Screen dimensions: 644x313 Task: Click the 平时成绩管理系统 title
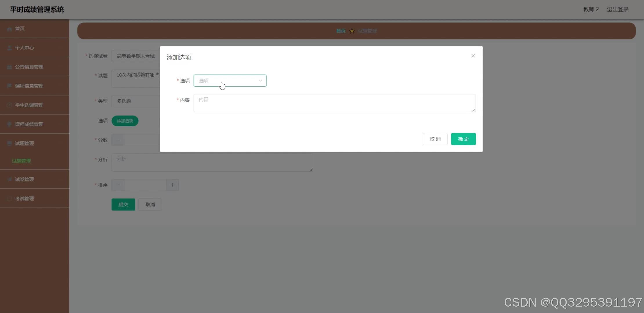coord(37,10)
